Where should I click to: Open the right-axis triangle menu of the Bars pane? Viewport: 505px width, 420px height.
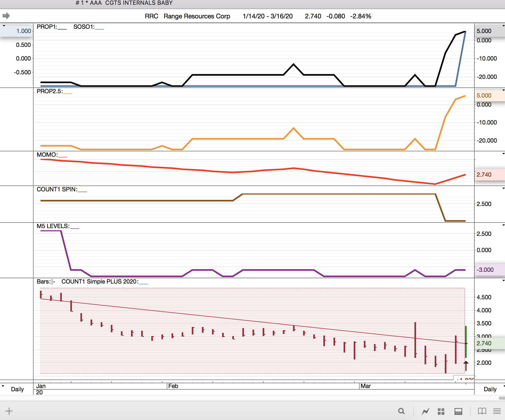point(503,281)
